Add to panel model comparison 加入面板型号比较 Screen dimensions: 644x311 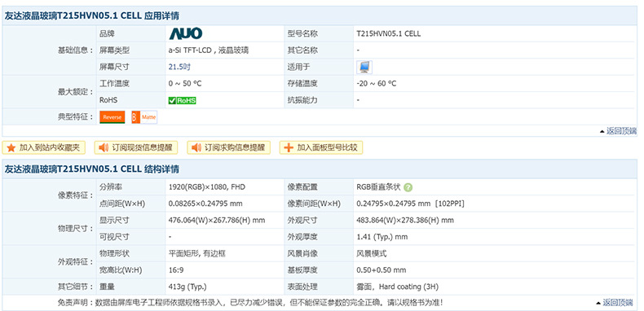(x=321, y=147)
